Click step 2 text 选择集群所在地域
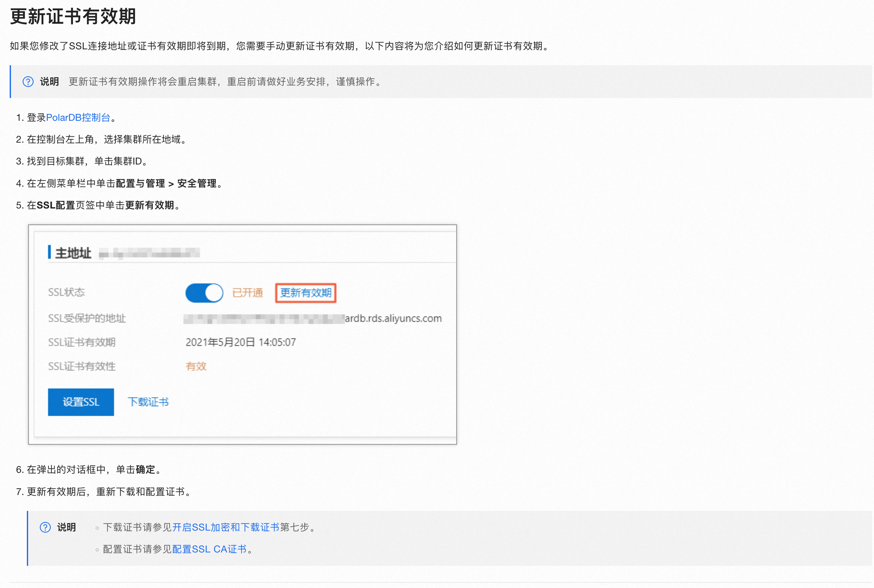The width and height of the screenshot is (874, 588). pos(142,140)
